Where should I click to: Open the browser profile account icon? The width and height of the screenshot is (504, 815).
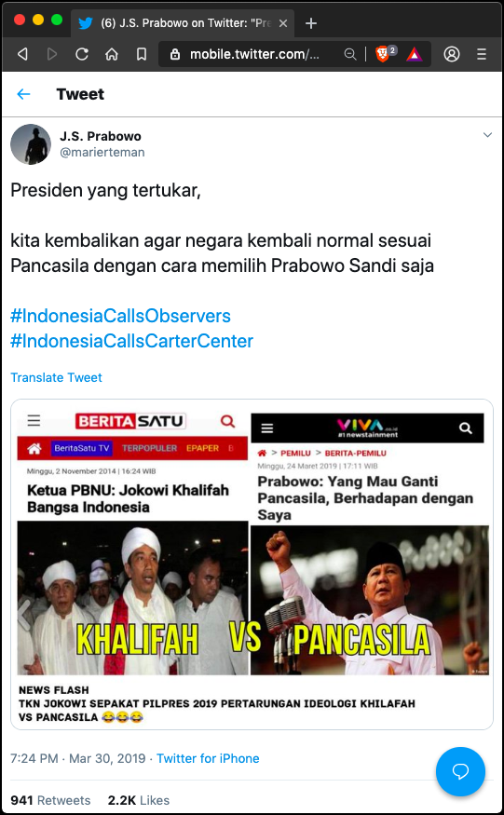click(x=452, y=54)
